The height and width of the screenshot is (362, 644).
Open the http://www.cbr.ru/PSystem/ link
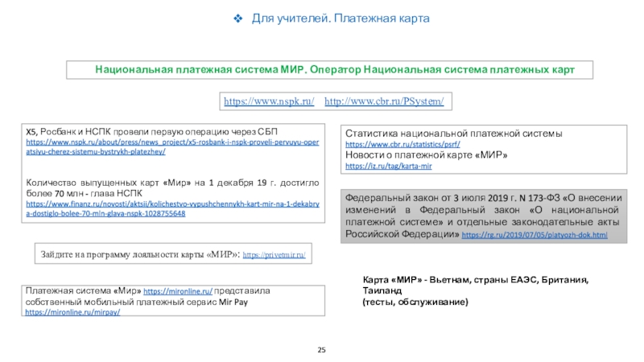[x=384, y=101]
